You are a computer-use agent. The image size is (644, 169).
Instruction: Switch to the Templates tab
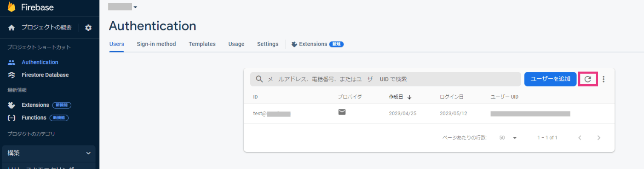202,44
